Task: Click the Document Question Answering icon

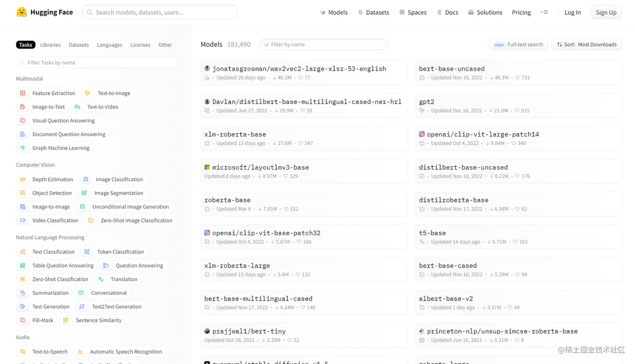Action: tap(23, 134)
